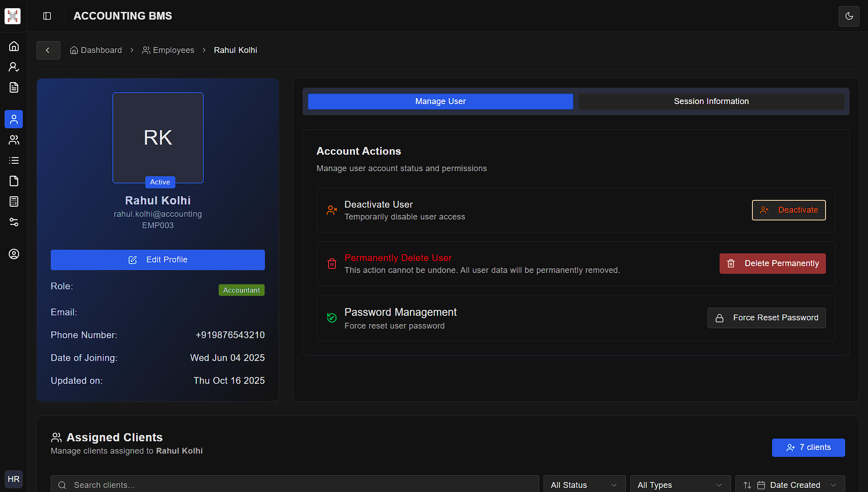Select the Manage User tab
Image resolution: width=868 pixels, height=492 pixels.
pos(440,101)
